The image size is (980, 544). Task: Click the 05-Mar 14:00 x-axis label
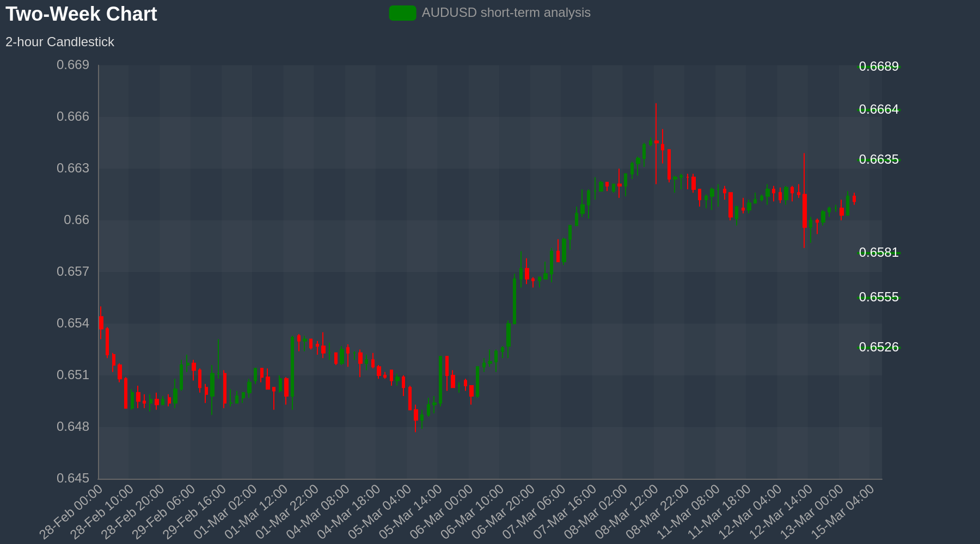coord(411,512)
